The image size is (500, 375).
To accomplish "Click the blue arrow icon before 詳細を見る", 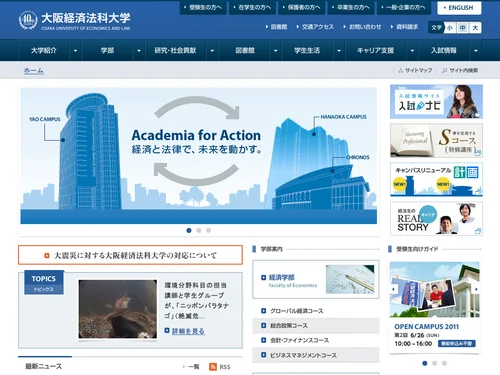I will [167, 330].
